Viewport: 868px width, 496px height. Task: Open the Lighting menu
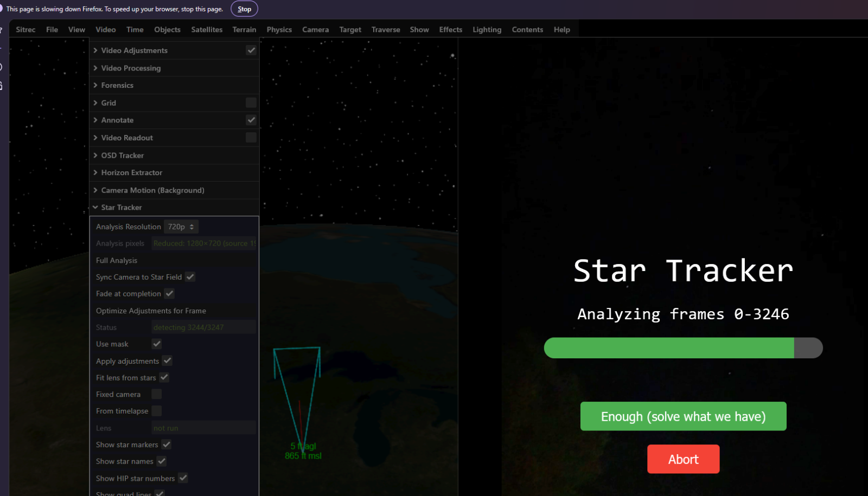coord(487,29)
